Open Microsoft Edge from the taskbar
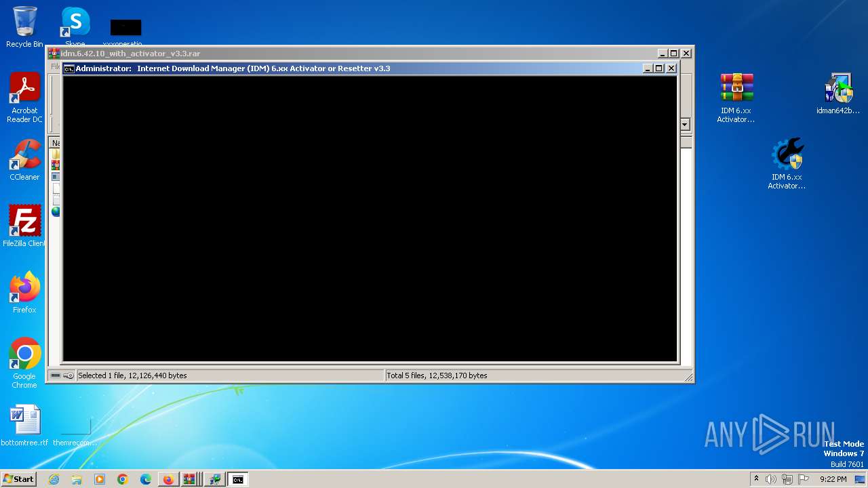 coord(146,479)
